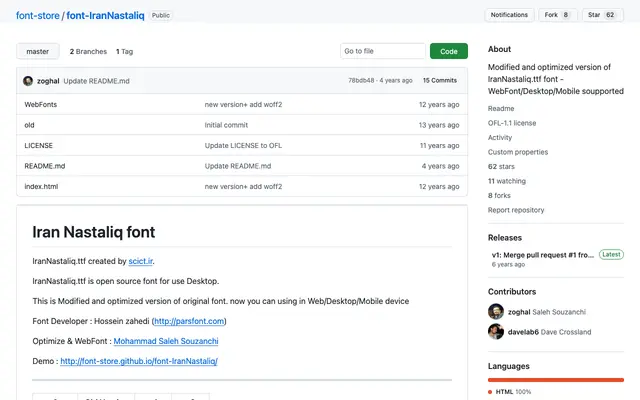Viewport: 640px width, 400px height.
Task: Fork this repository
Action: click(558, 15)
